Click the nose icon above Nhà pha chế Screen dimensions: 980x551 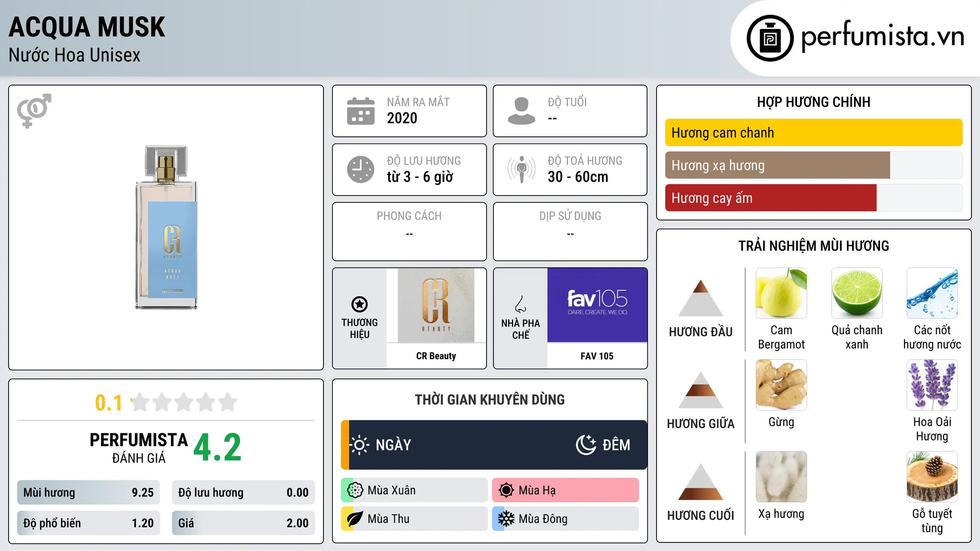pyautogui.click(x=521, y=304)
